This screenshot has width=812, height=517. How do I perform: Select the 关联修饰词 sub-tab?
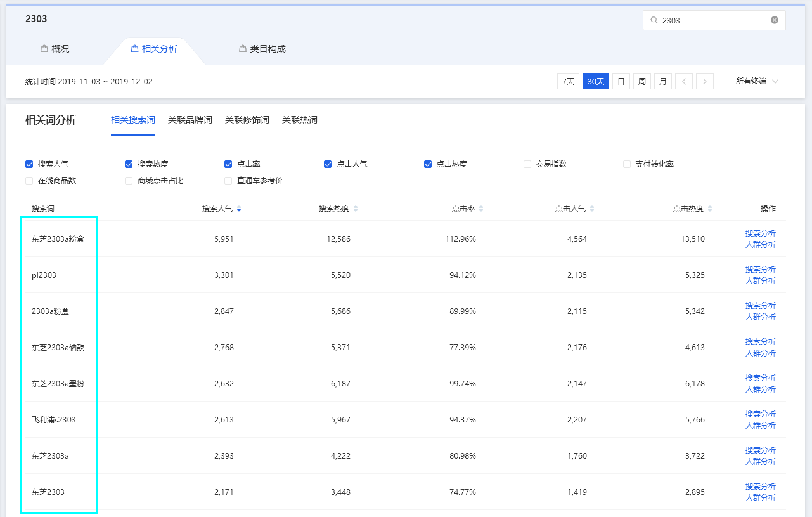tap(247, 120)
